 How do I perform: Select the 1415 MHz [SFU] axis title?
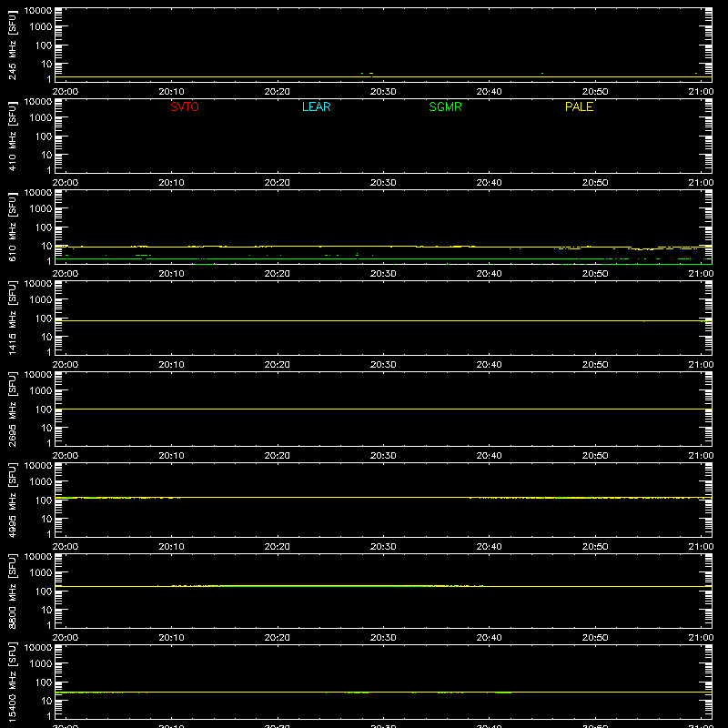(x=12, y=318)
